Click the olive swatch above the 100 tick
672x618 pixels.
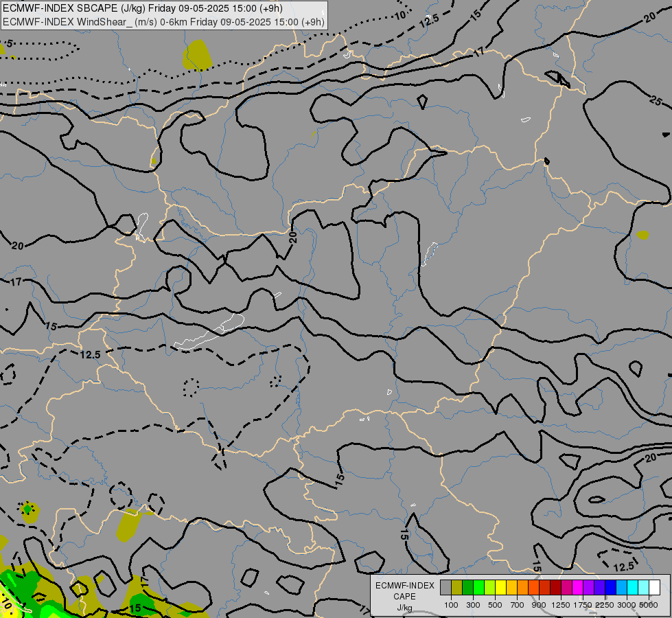pos(457,588)
